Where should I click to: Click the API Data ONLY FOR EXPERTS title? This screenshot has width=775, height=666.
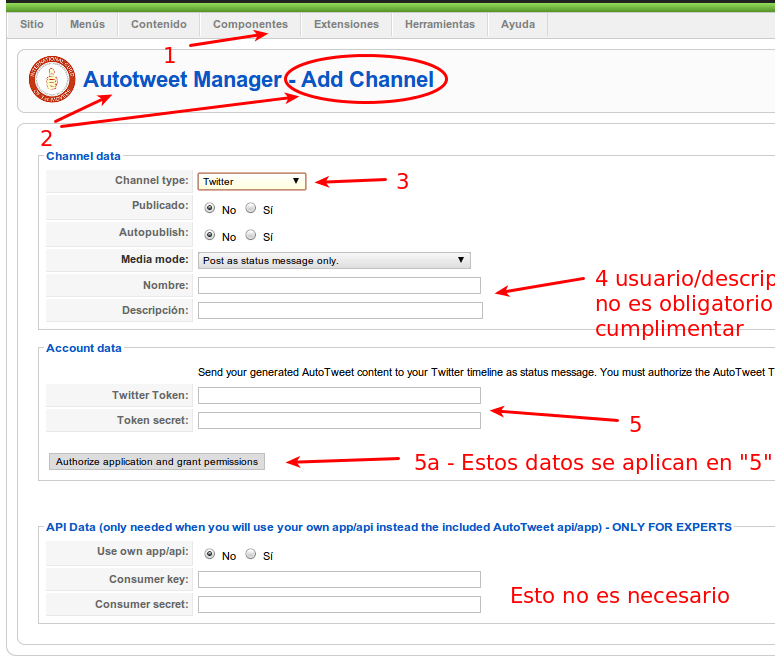[388, 527]
